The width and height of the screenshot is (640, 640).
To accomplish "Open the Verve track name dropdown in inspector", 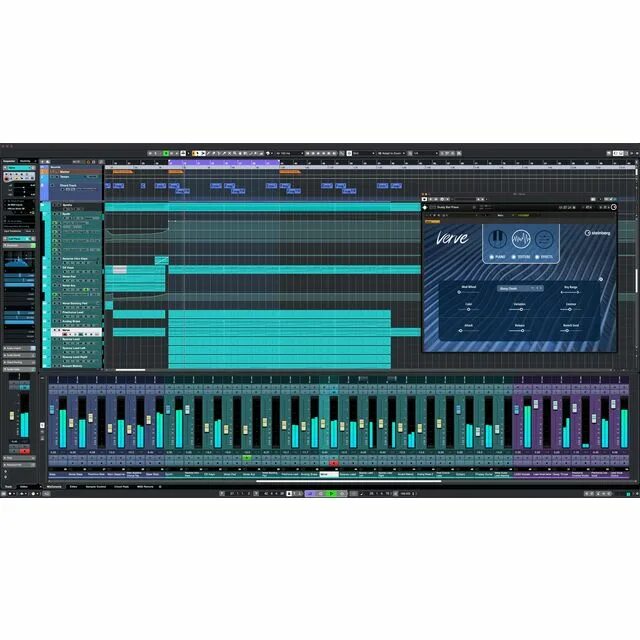I will [x=19, y=168].
